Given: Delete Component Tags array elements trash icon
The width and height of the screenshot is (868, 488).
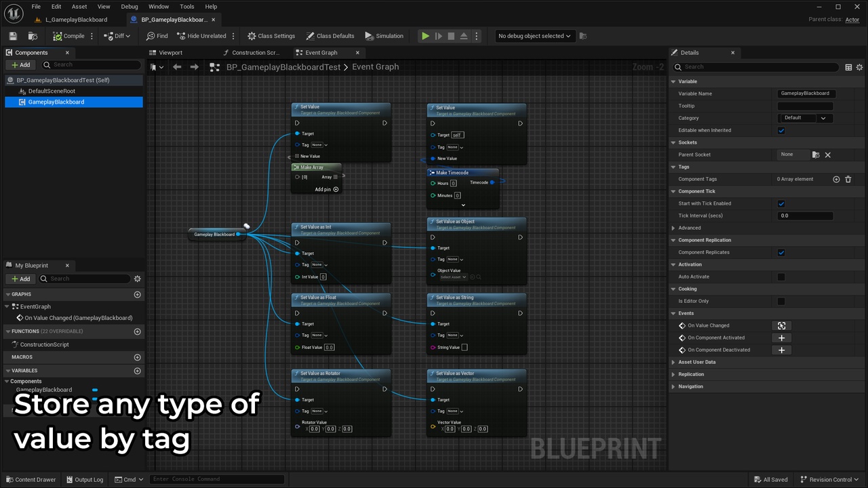Looking at the screenshot, I should (848, 179).
